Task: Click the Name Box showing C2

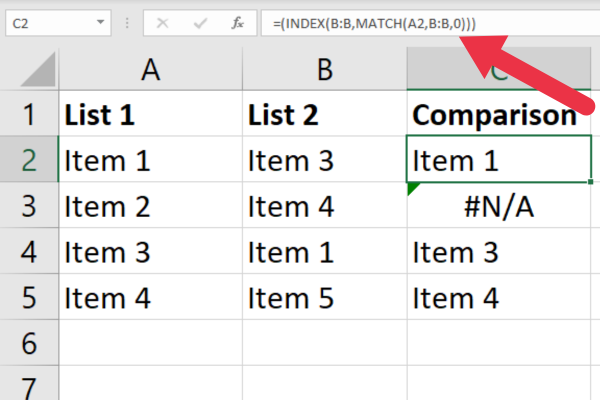Action: [x=50, y=22]
